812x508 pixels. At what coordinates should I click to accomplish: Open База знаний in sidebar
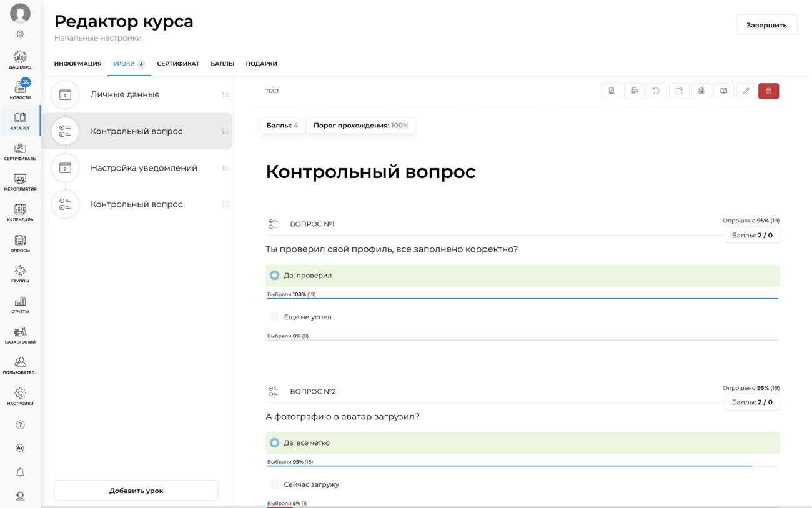(20, 336)
